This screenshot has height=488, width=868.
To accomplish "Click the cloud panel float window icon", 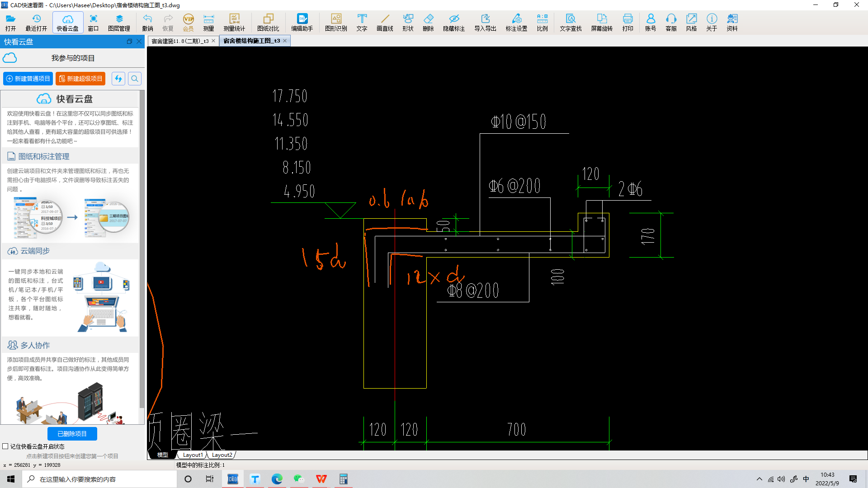I will click(x=129, y=42).
